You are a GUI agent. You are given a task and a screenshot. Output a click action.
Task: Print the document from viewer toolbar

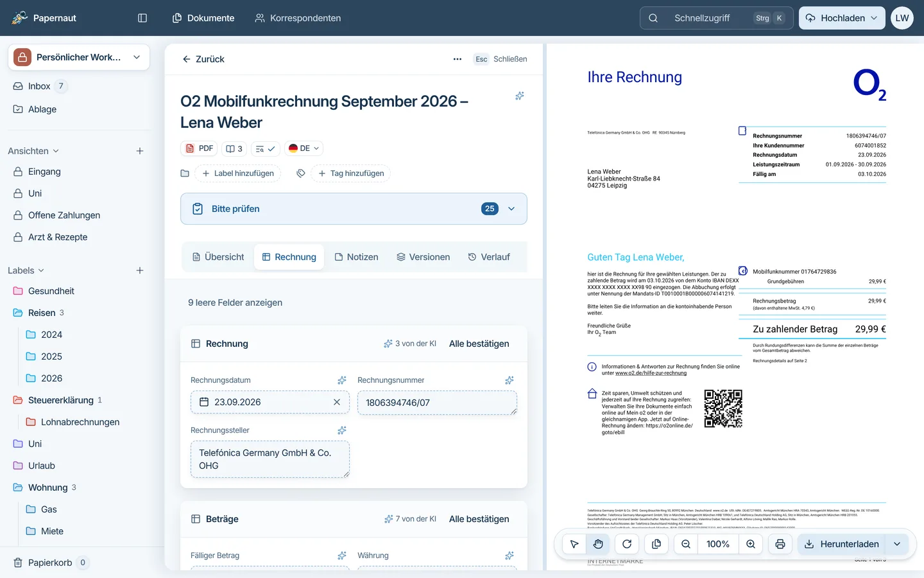[780, 544]
